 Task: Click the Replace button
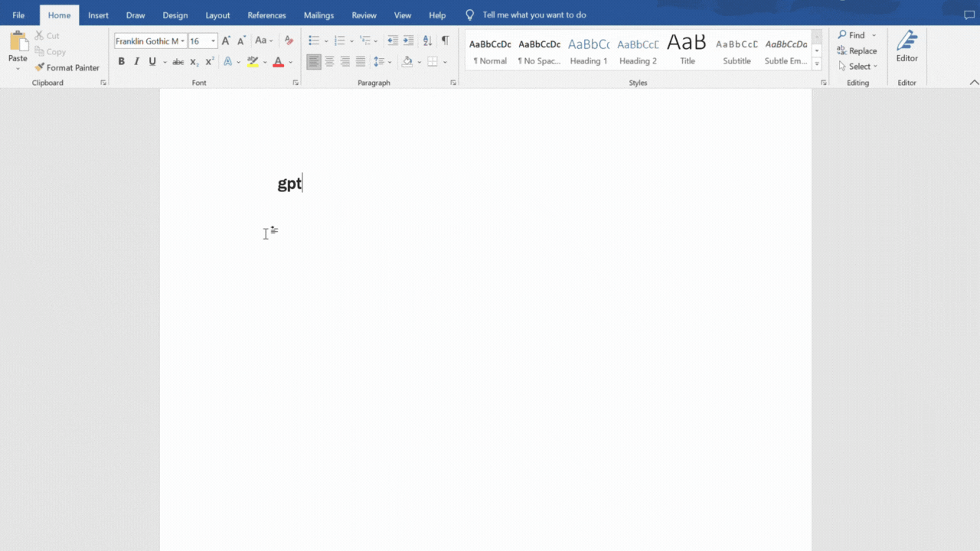857,51
